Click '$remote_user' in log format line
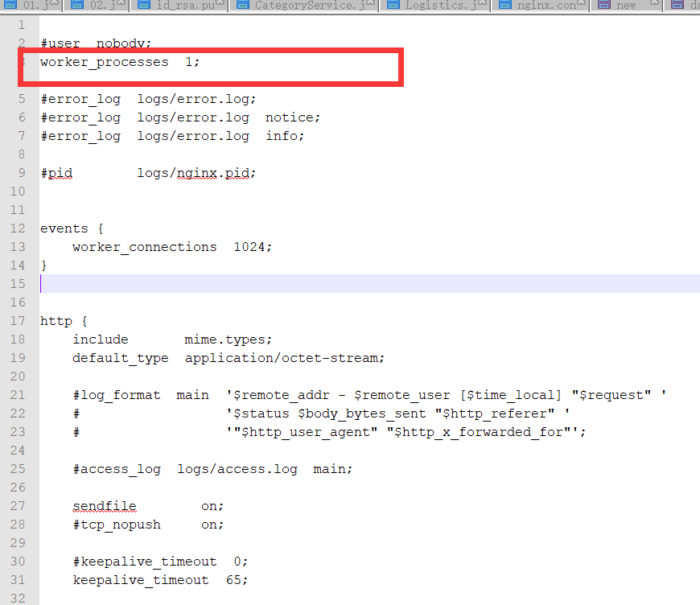 pyautogui.click(x=402, y=396)
